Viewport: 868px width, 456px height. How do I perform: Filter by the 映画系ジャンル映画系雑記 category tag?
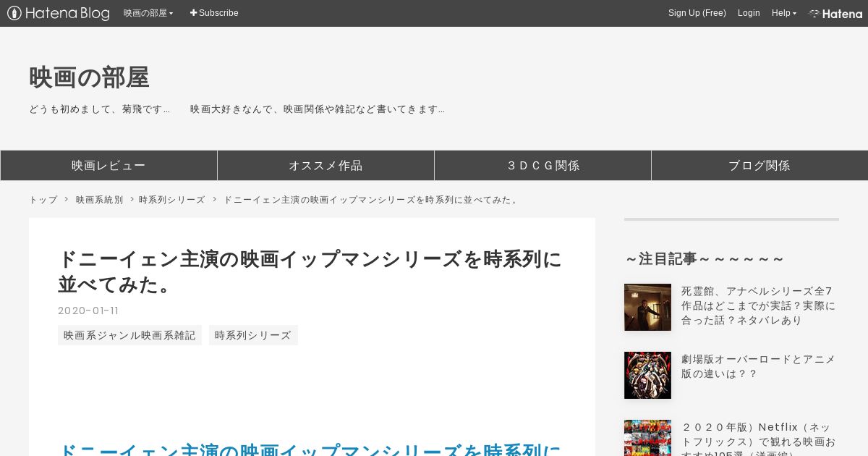click(x=129, y=335)
